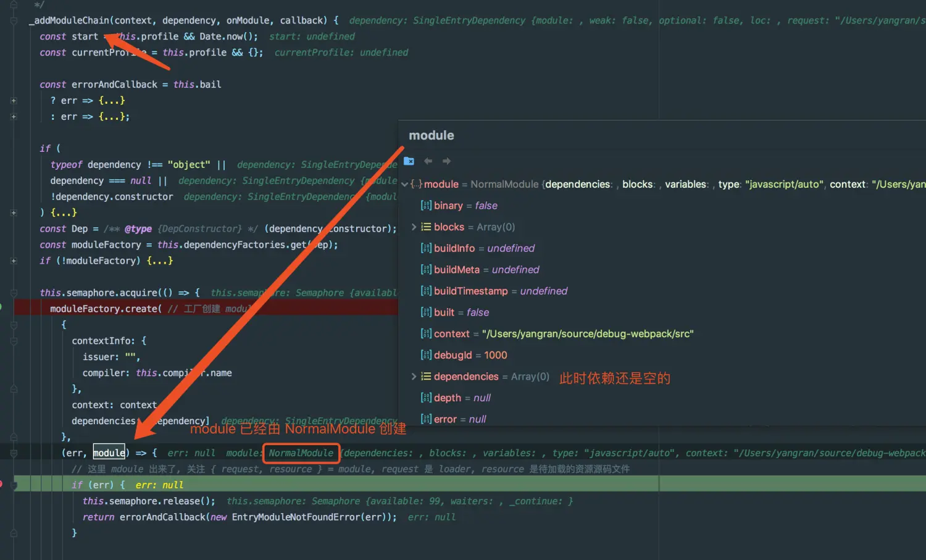Image resolution: width=926 pixels, height=560 pixels.
Task: Expand the folded ': err =>' block
Action: click(x=14, y=116)
